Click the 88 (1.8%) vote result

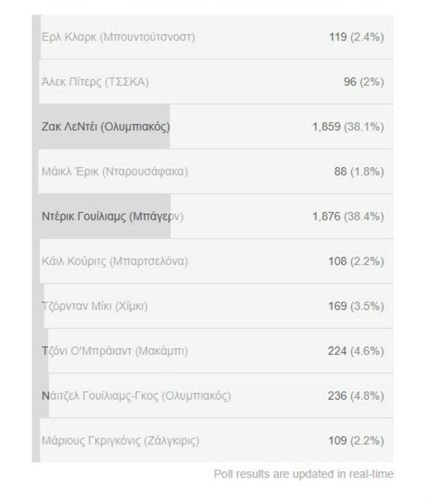(359, 171)
